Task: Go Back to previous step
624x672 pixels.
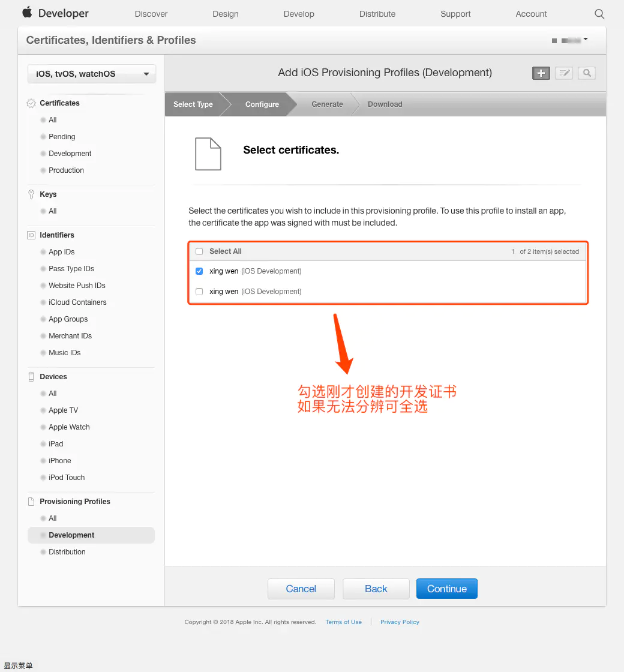Action: [x=376, y=589]
